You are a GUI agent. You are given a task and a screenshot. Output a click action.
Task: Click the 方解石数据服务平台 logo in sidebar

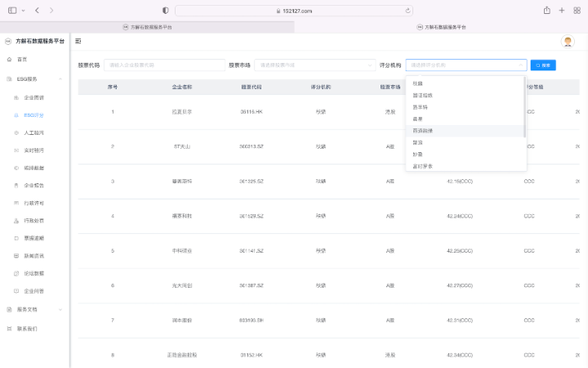point(8,41)
